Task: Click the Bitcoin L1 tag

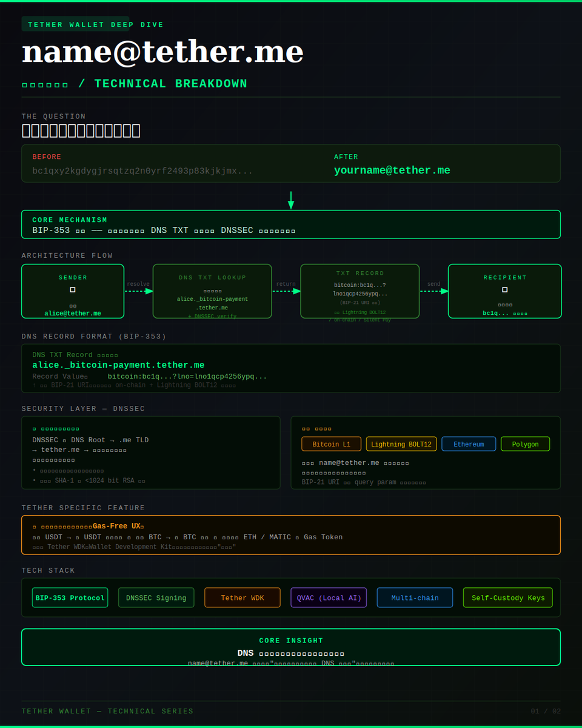Action: click(x=331, y=444)
